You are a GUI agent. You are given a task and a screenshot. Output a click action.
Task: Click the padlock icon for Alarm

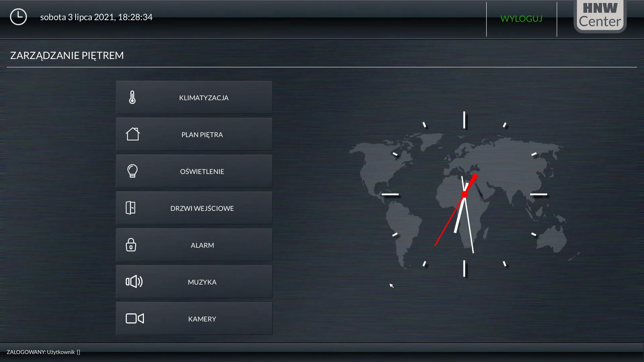tap(131, 245)
